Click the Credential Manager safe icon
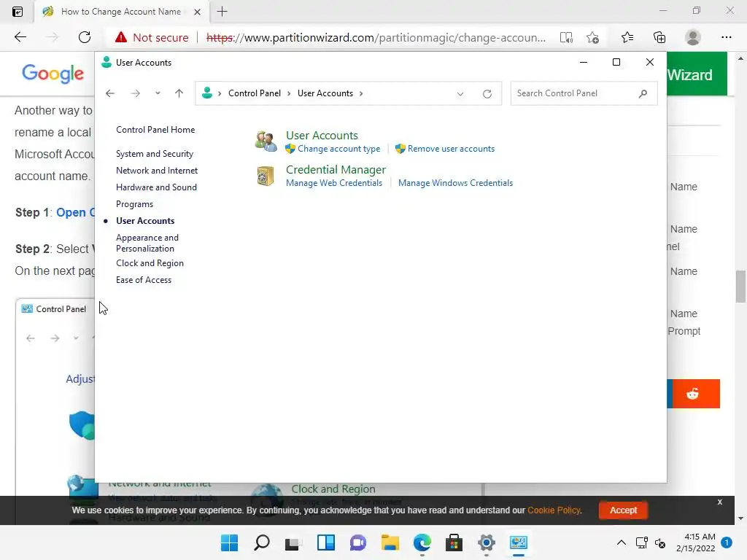 tap(266, 176)
